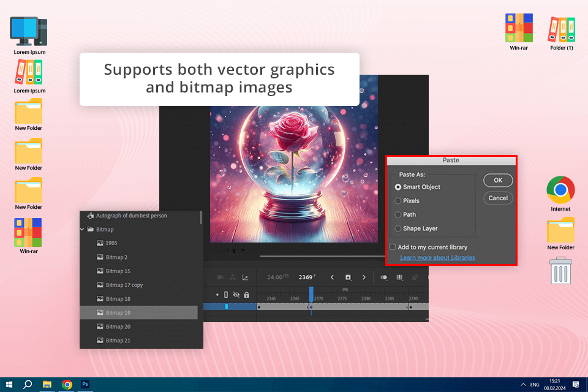Click OK in Paste dialog
The width and height of the screenshot is (588, 392).
[498, 180]
